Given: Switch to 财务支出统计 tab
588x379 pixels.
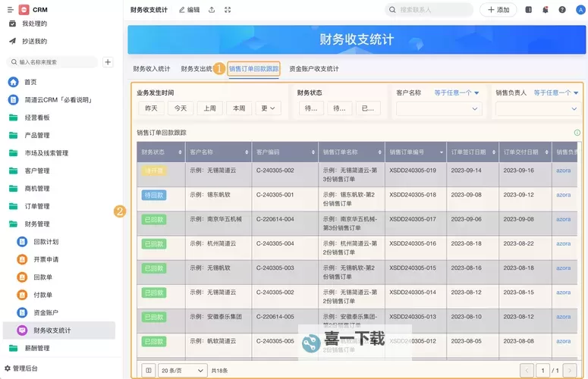Looking at the screenshot, I should (197, 69).
